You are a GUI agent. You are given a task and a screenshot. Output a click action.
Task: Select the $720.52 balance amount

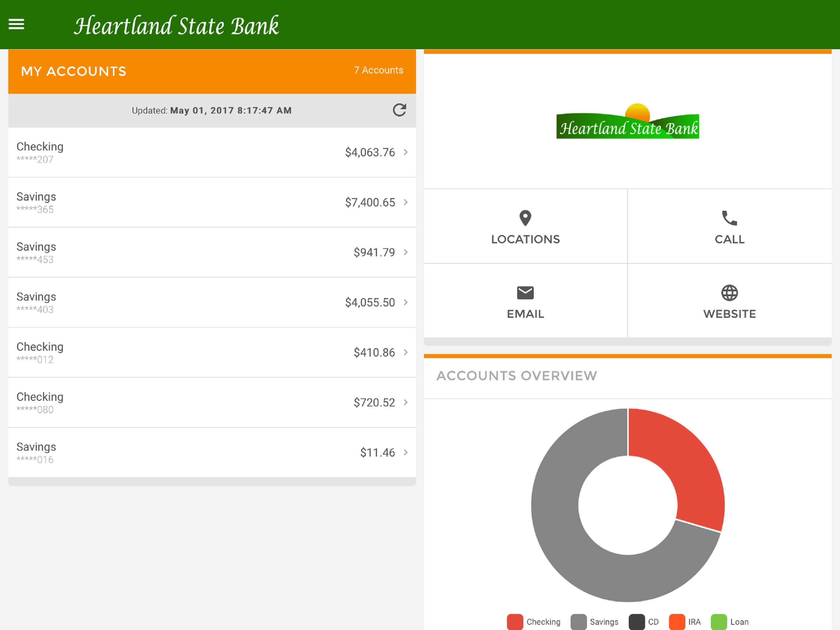click(374, 402)
